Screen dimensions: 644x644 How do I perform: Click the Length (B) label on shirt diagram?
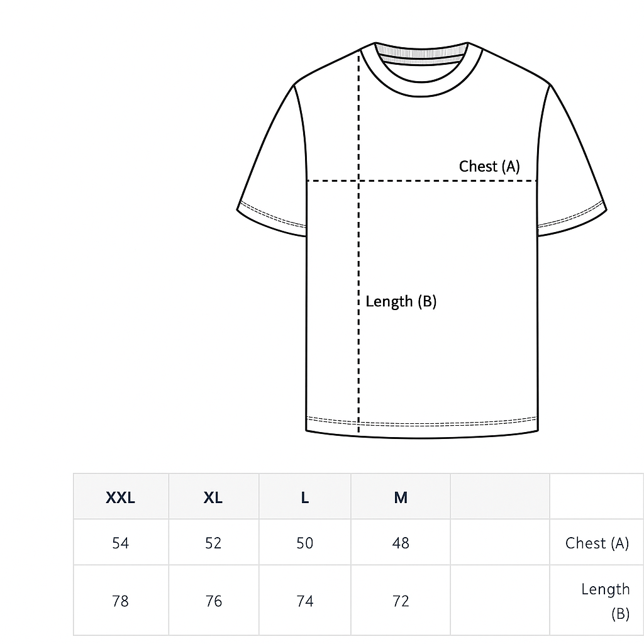click(x=401, y=301)
